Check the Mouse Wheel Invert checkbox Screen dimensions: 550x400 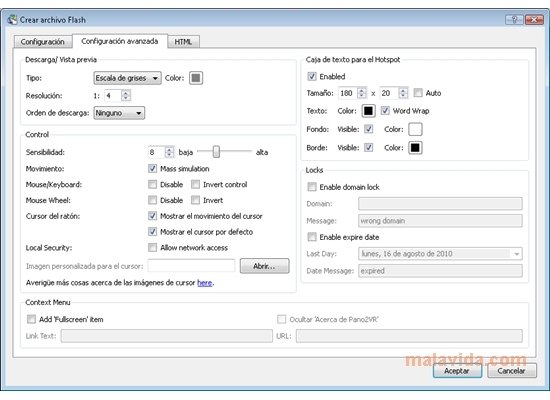coord(195,200)
